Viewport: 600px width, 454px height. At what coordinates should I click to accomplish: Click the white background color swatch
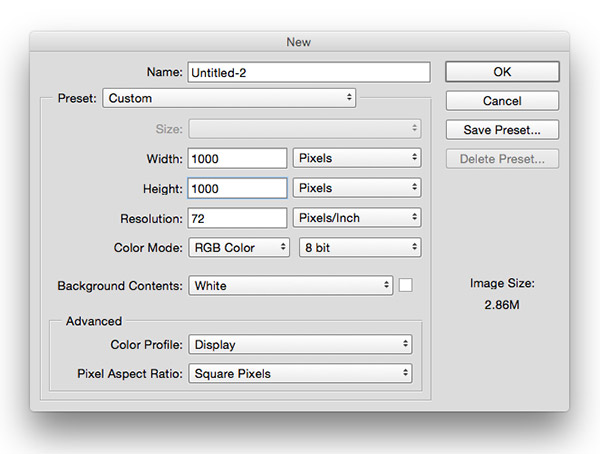click(x=406, y=285)
